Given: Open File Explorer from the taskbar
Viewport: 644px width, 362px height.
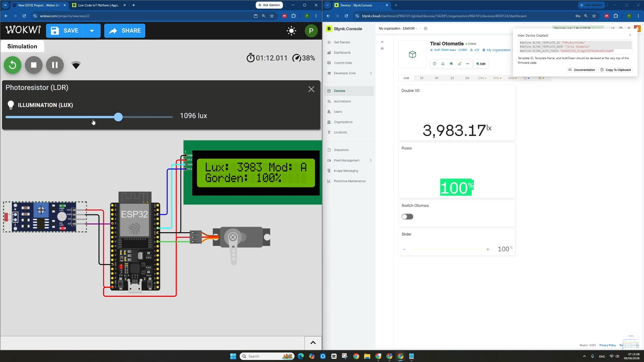Looking at the screenshot, I should click(x=367, y=356).
